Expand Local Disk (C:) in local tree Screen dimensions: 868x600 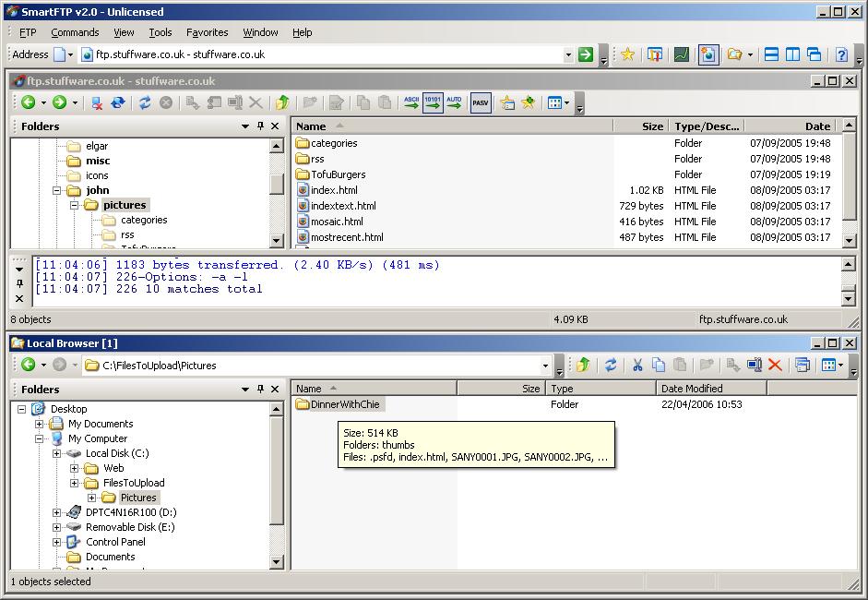pos(56,454)
